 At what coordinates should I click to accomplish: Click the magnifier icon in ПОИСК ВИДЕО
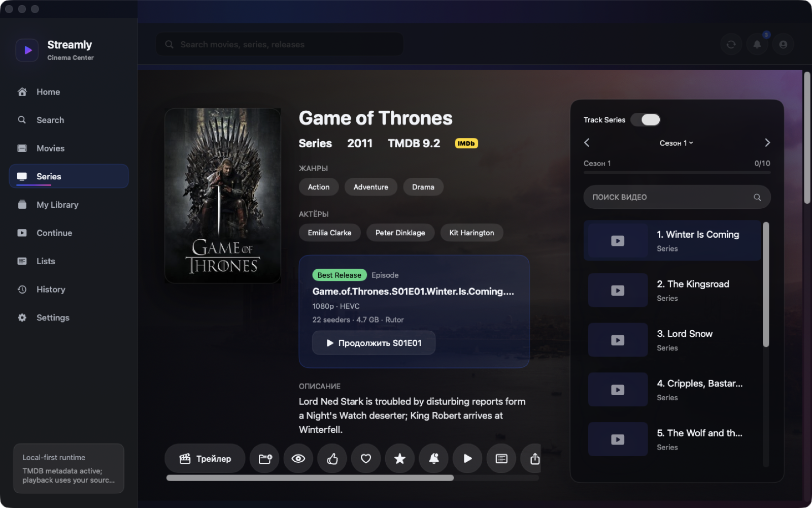[x=757, y=197]
